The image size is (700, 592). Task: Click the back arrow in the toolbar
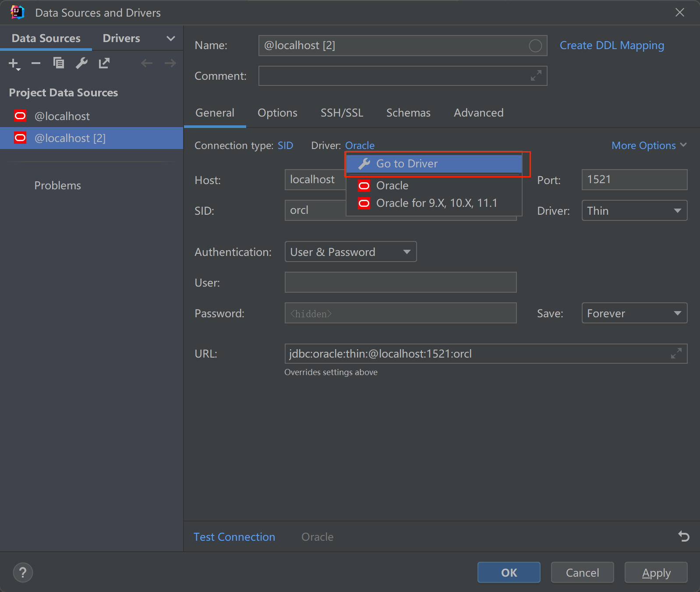[x=147, y=64]
